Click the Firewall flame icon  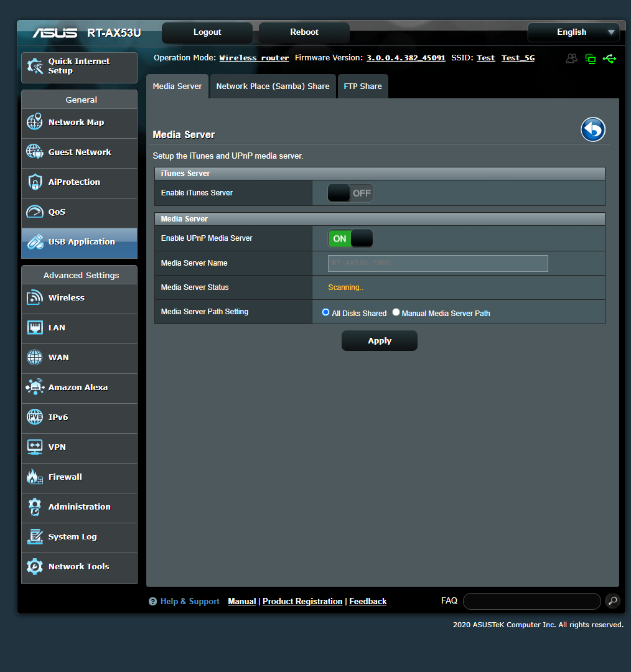click(35, 477)
